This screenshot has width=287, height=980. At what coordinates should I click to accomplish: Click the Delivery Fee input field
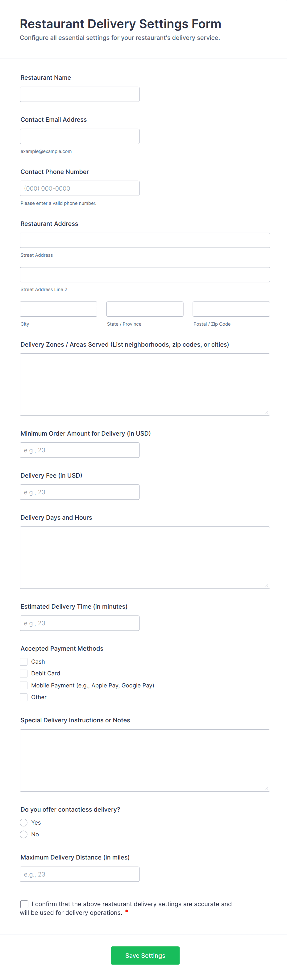point(79,492)
